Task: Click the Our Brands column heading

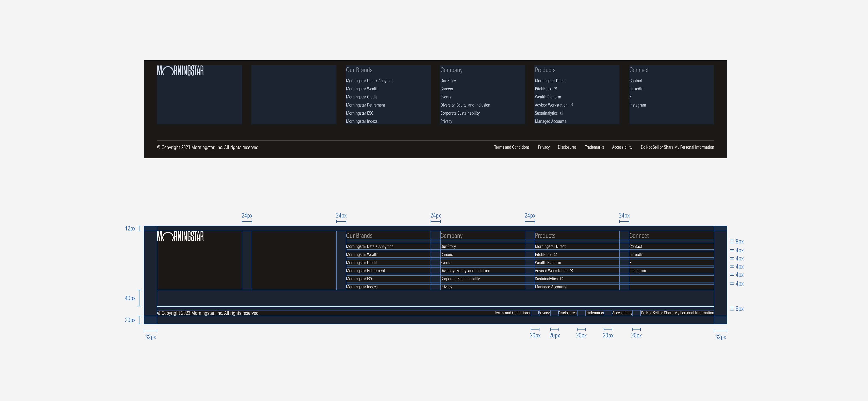Action: 359,70
